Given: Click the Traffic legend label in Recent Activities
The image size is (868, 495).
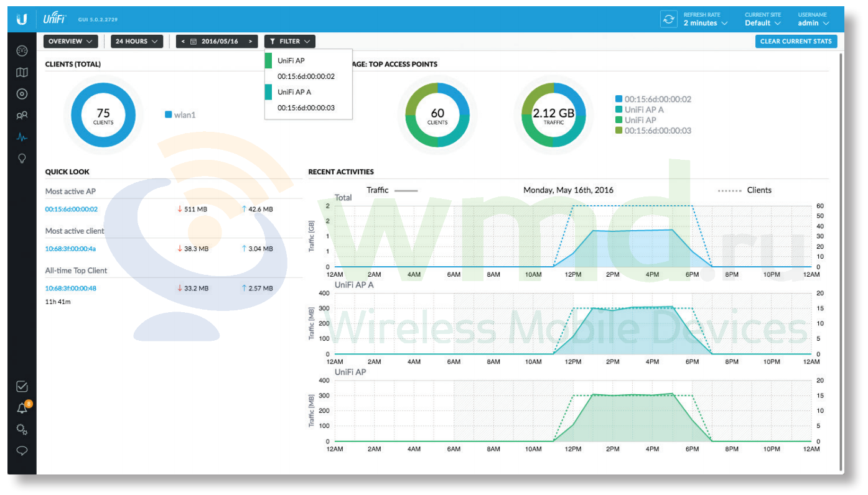Looking at the screenshot, I should [x=377, y=190].
